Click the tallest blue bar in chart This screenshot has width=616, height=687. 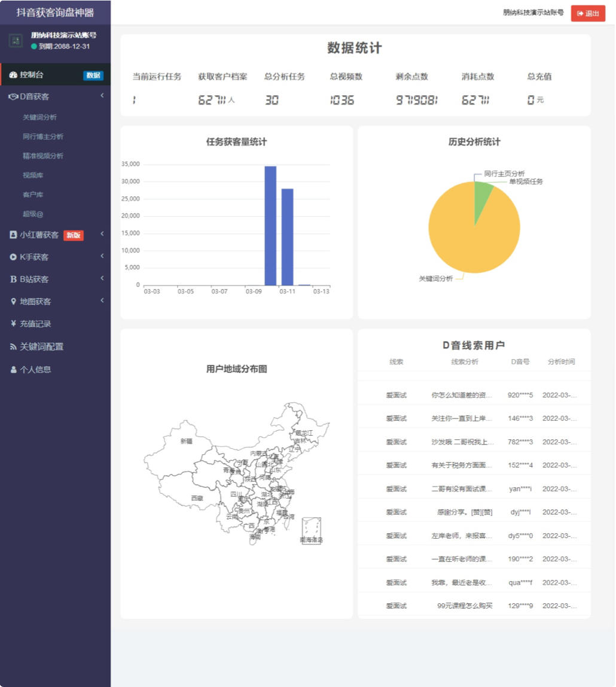coord(270,226)
